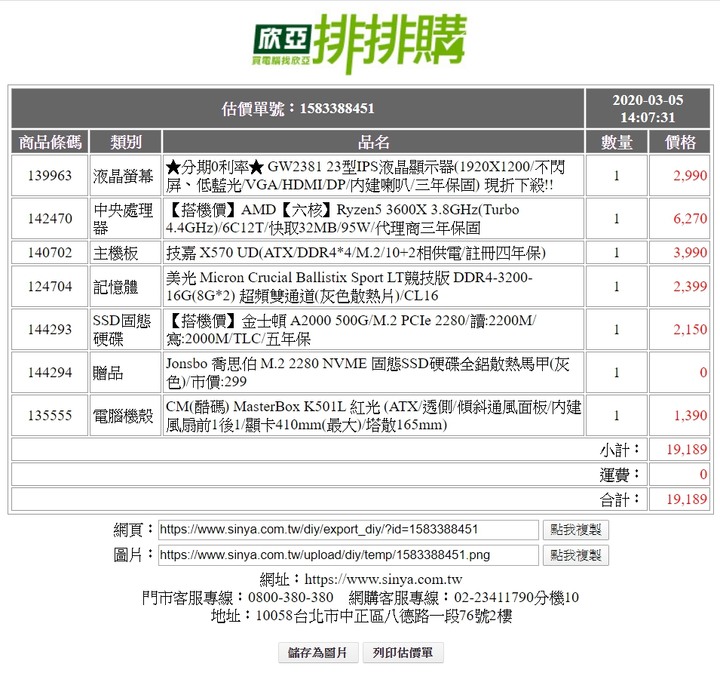Screen dimensions: 720x676
Task: Click the 小計 label
Action: (x=619, y=450)
